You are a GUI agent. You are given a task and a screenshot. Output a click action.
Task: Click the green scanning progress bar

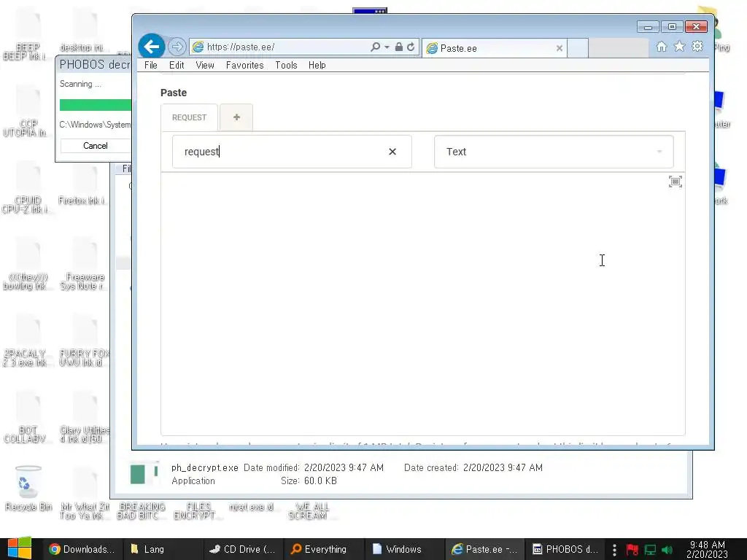(x=96, y=105)
